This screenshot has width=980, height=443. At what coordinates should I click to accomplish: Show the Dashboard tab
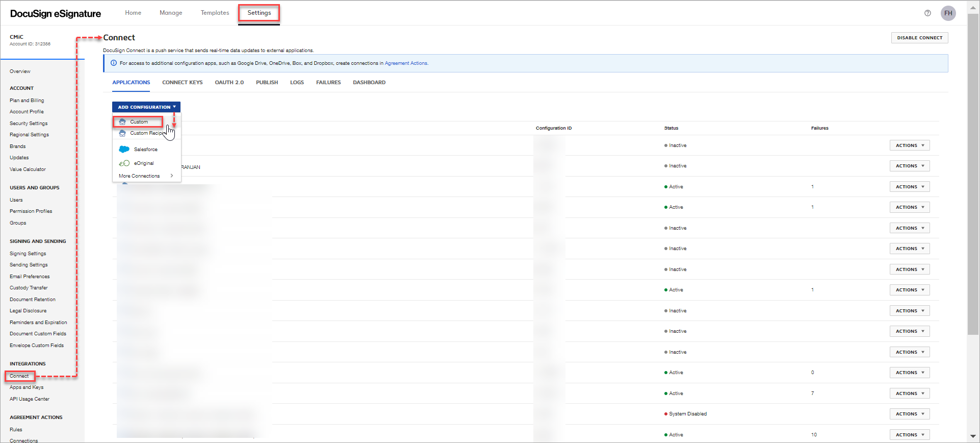(x=369, y=83)
